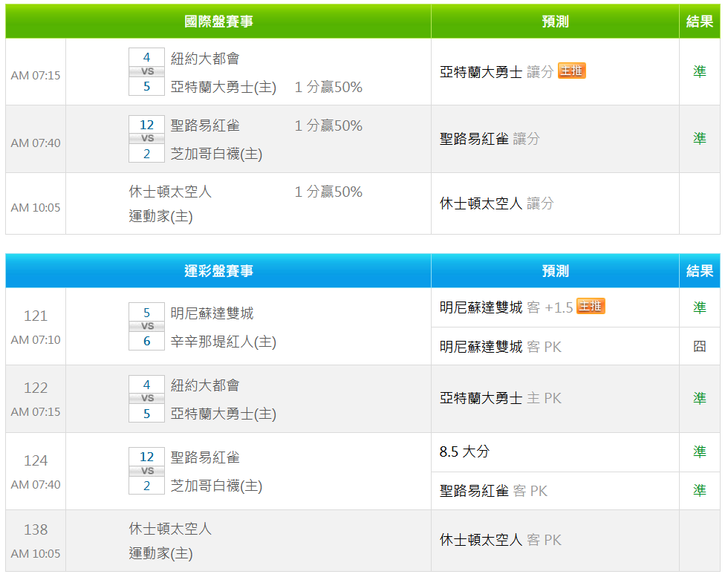Click score 12 for 聖路易紅雀 in 國際盤 table
This screenshot has width=728, height=577.
click(x=147, y=125)
